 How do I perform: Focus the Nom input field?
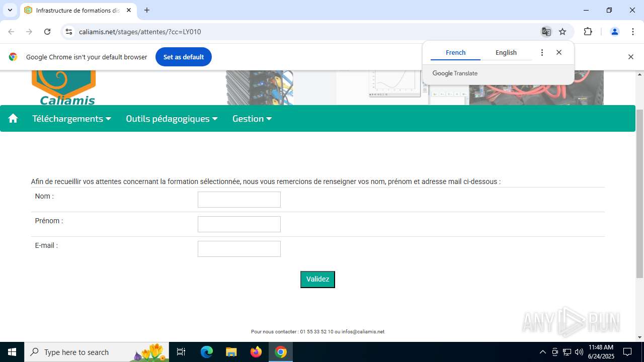point(239,200)
